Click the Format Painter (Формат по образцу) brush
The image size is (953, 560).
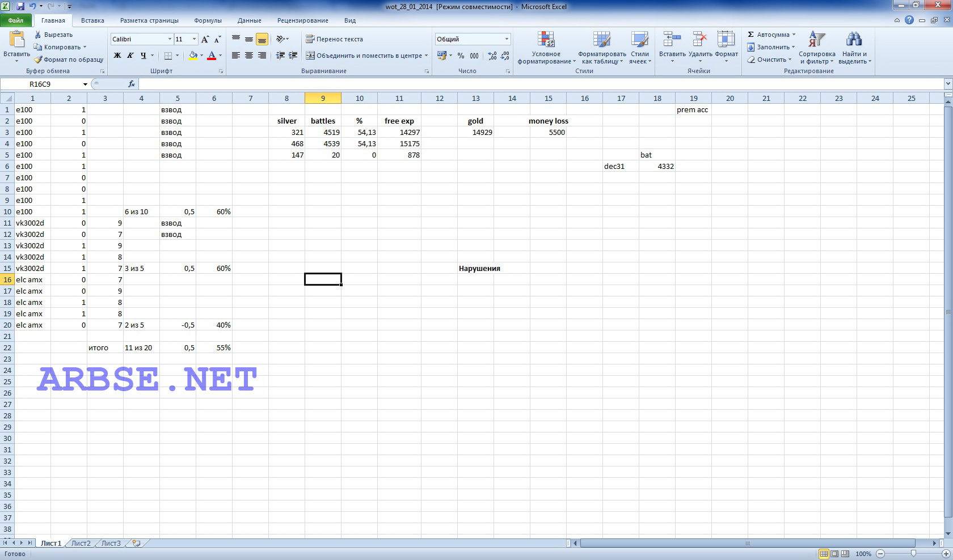68,60
